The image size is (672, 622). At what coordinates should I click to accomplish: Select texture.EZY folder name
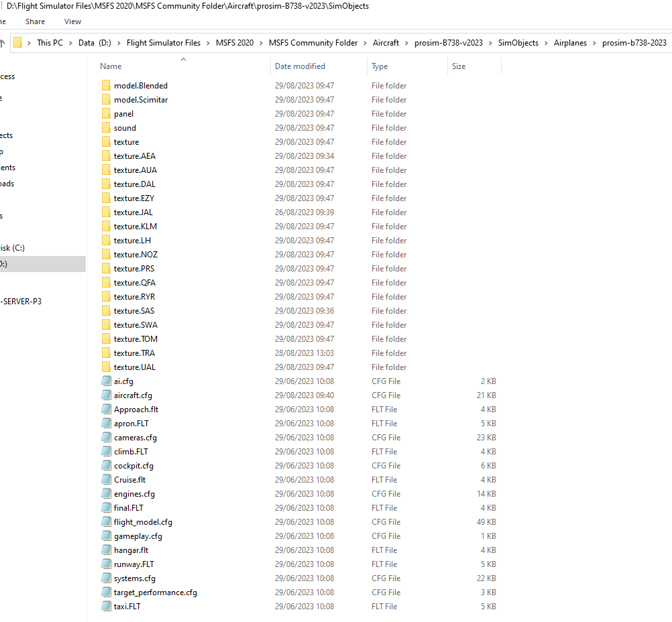tap(133, 198)
